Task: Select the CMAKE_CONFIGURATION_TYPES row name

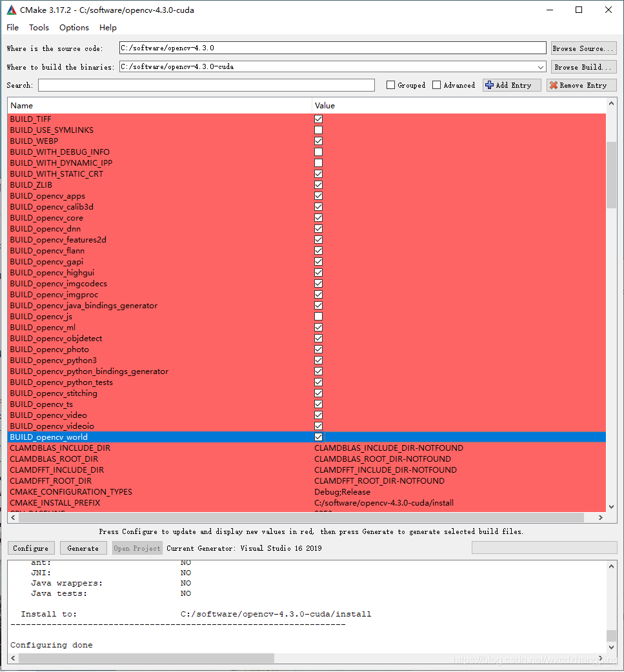Action: point(71,492)
